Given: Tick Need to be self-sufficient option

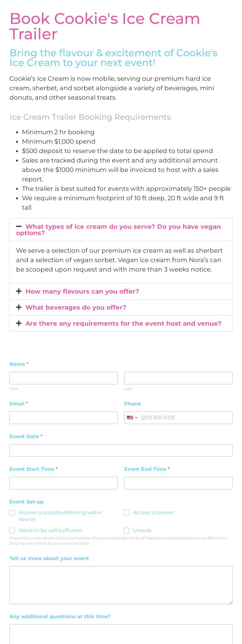Looking at the screenshot, I should [12, 531].
